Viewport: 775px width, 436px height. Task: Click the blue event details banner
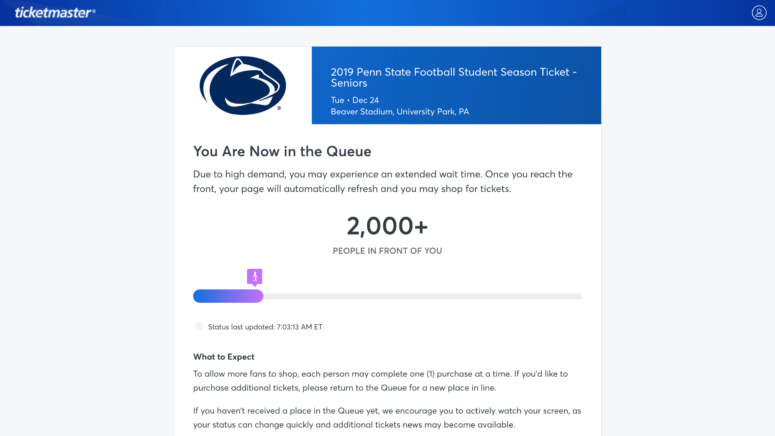[456, 85]
